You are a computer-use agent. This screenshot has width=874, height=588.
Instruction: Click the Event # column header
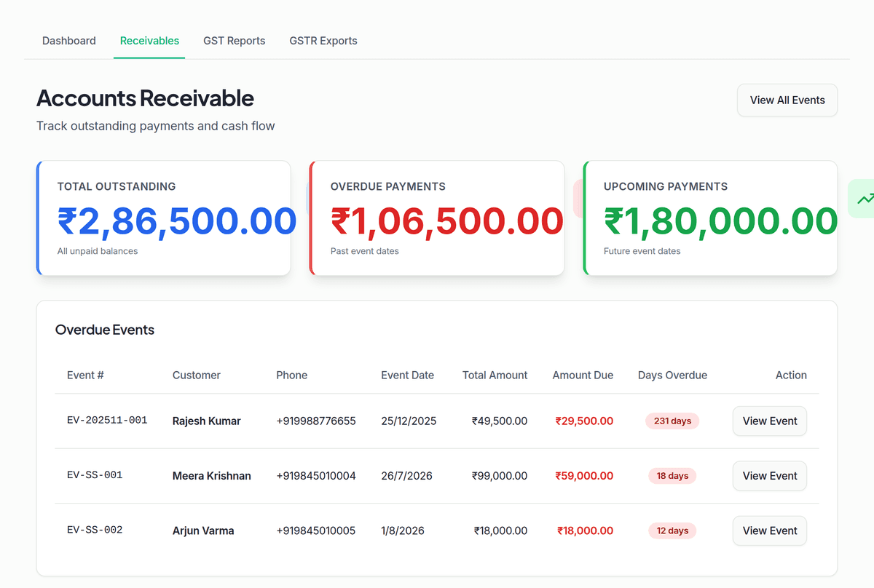pyautogui.click(x=85, y=376)
